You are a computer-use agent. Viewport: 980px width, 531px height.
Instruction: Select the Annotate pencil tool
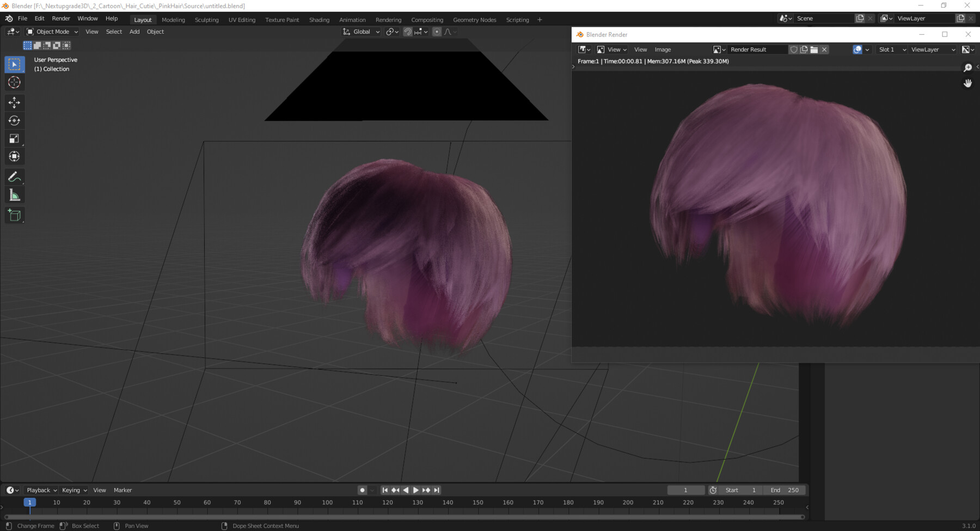(15, 177)
